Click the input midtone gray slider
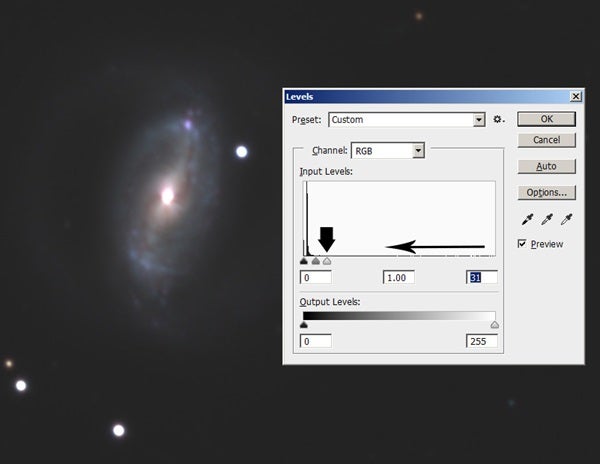Viewport: 600px width, 464px height. coord(316,261)
